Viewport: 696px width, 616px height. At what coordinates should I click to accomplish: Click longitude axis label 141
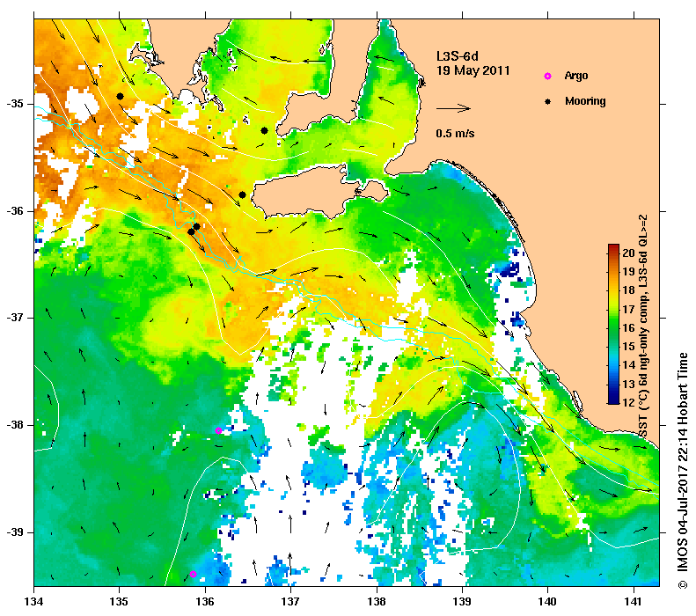(x=634, y=602)
